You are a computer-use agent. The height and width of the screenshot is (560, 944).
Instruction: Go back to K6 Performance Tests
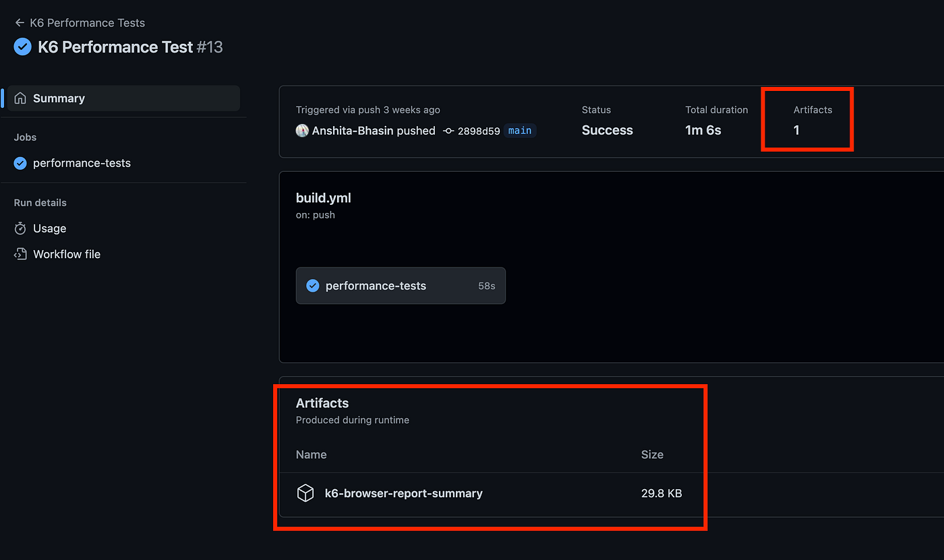87,23
